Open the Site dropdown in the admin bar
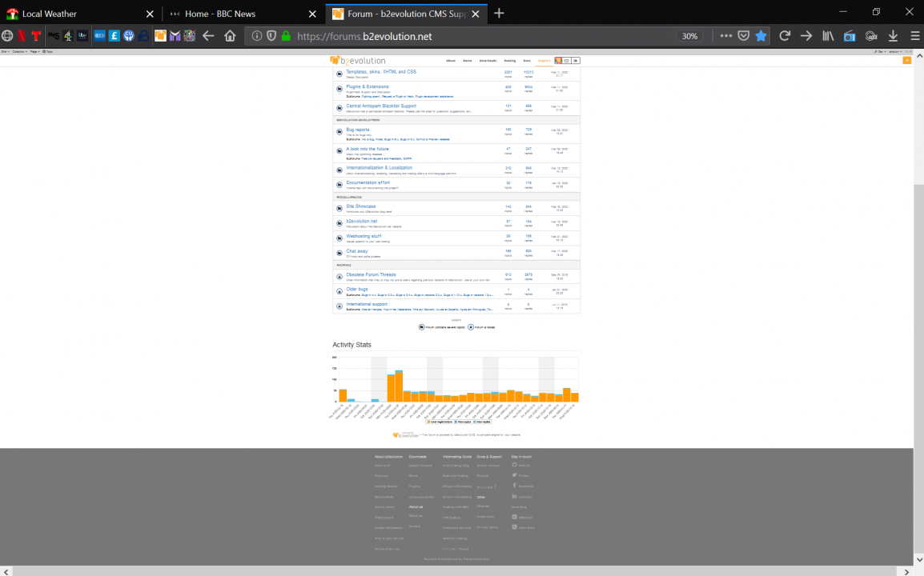The image size is (924, 576). 5,52
